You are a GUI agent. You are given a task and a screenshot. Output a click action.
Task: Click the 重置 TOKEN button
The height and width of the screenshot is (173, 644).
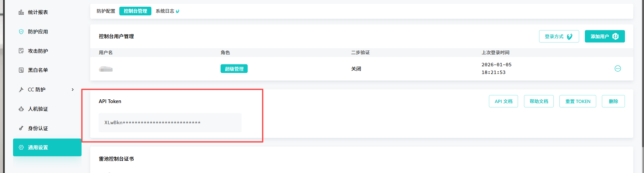coord(577,101)
